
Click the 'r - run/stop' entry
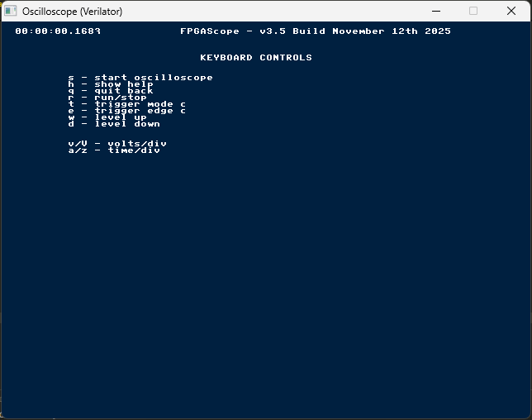(x=107, y=98)
